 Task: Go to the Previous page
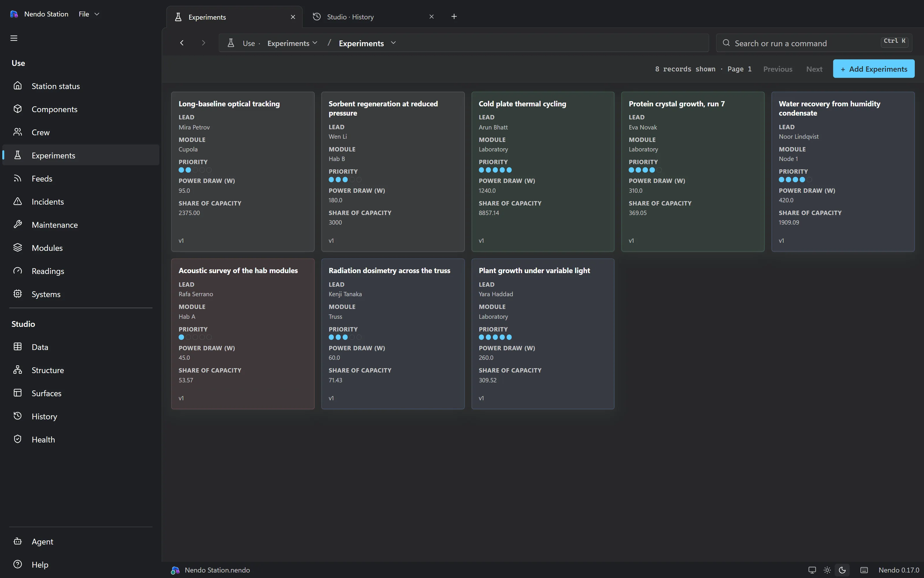point(778,69)
